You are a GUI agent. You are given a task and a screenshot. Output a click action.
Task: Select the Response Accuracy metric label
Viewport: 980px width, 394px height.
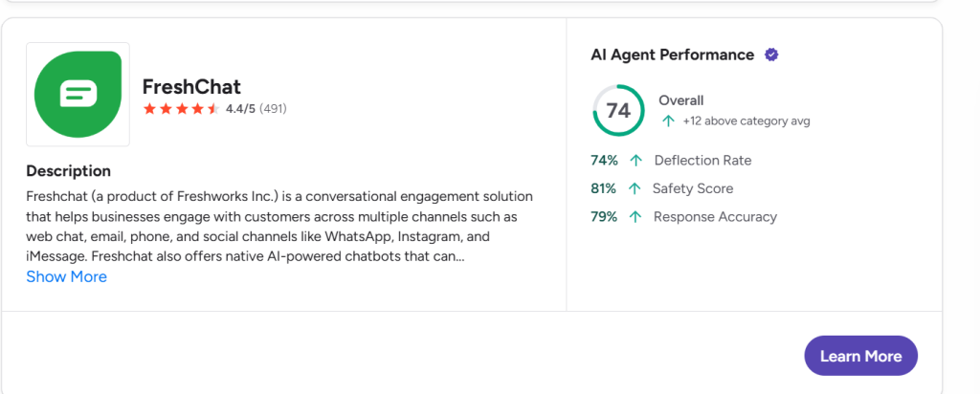click(715, 217)
